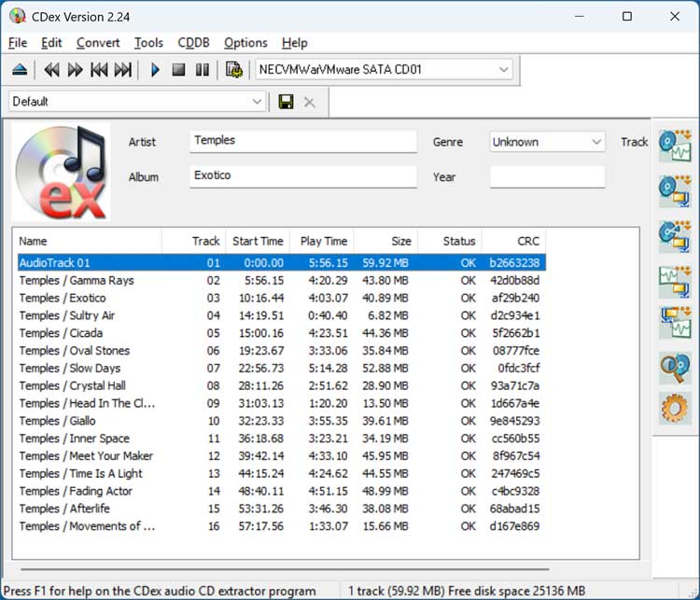Viewport: 700px width, 600px height.
Task: Convert WAV to compressed audio icon
Action: (675, 282)
